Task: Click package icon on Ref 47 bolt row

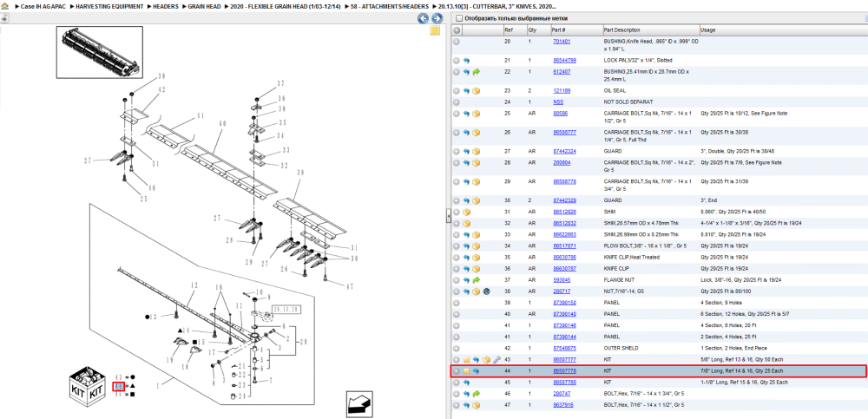Action: tap(476, 405)
